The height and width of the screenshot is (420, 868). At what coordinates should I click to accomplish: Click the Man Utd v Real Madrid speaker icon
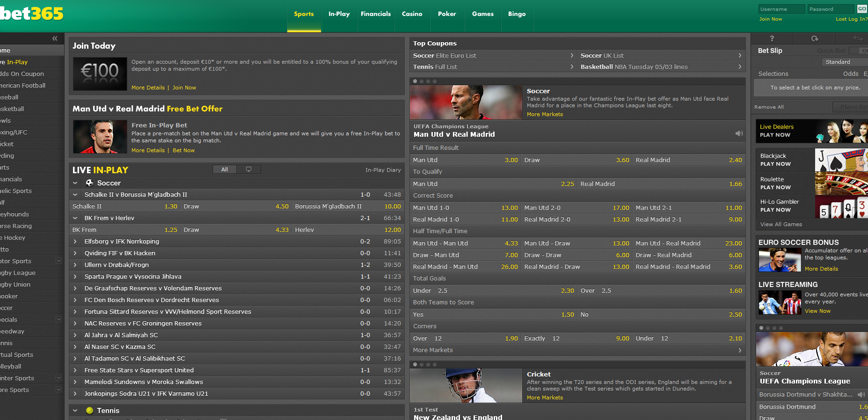click(739, 133)
